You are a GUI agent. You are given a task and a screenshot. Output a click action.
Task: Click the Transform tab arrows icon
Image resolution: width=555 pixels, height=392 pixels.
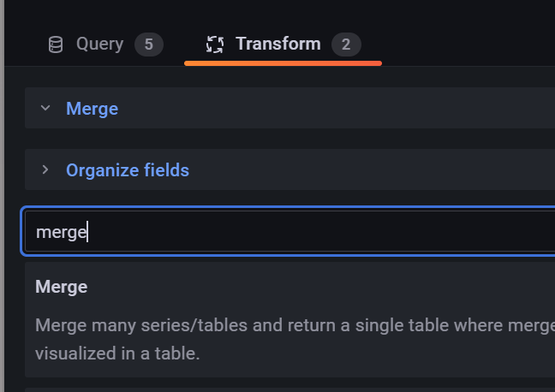[x=215, y=45]
